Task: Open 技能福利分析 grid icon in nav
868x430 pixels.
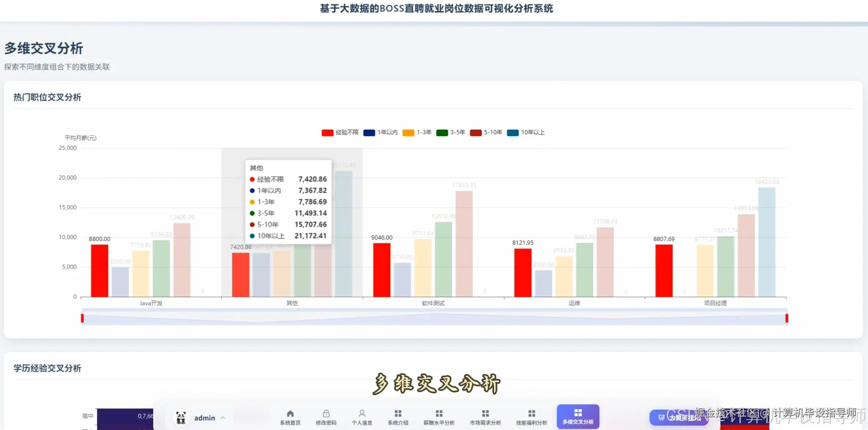Action: tap(532, 414)
